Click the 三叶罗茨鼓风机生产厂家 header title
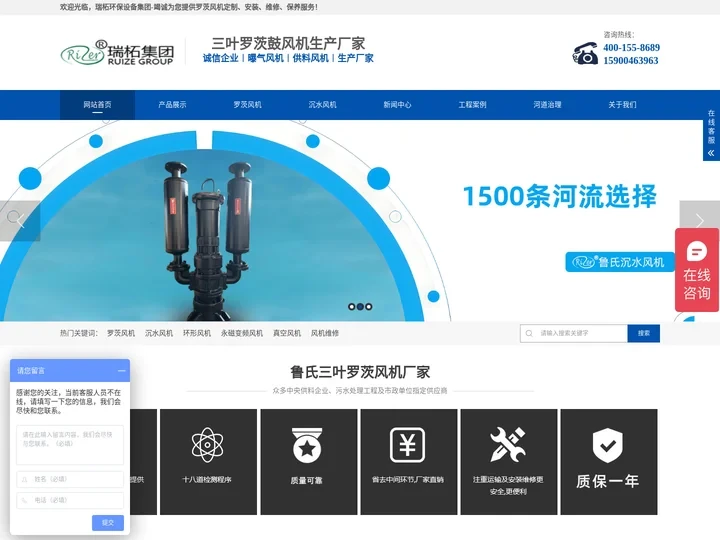Image resolution: width=720 pixels, height=540 pixels. [288, 44]
